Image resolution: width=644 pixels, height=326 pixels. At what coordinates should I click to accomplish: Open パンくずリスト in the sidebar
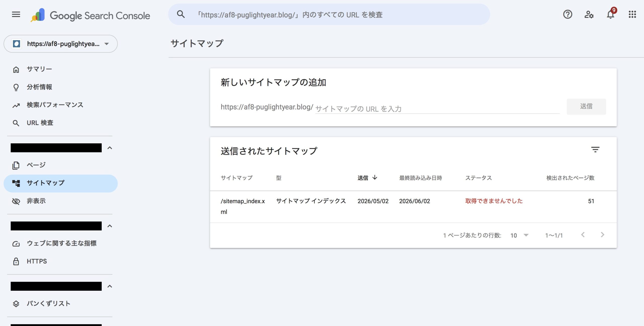pyautogui.click(x=61, y=304)
